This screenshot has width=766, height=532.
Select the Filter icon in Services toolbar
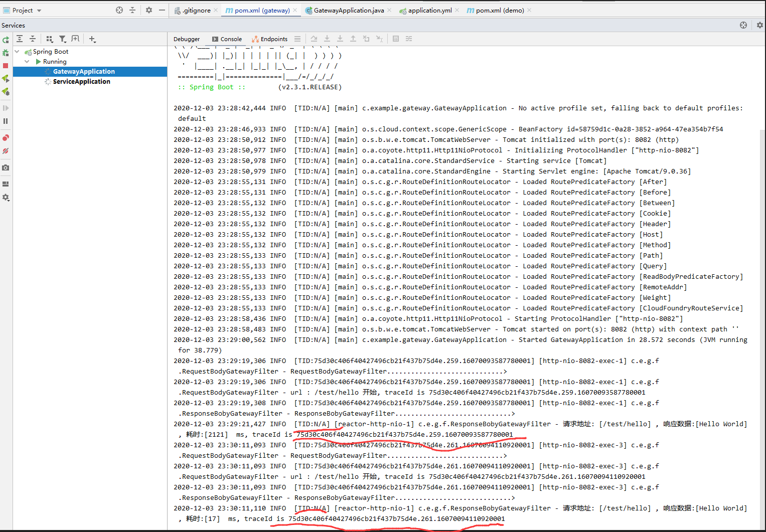click(x=62, y=39)
